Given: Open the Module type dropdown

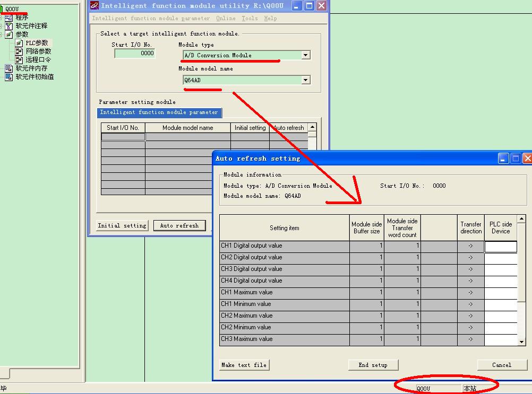Looking at the screenshot, I should [305, 55].
